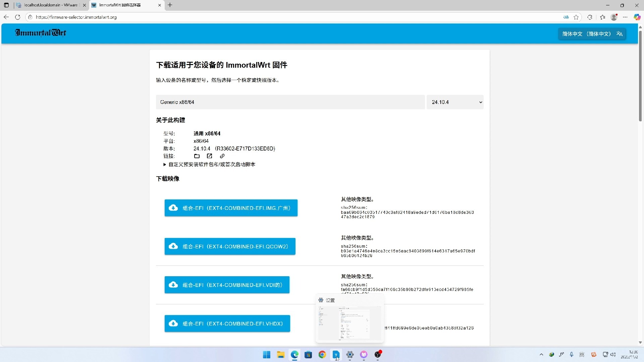Click the external-link icon in the links row

(209, 156)
